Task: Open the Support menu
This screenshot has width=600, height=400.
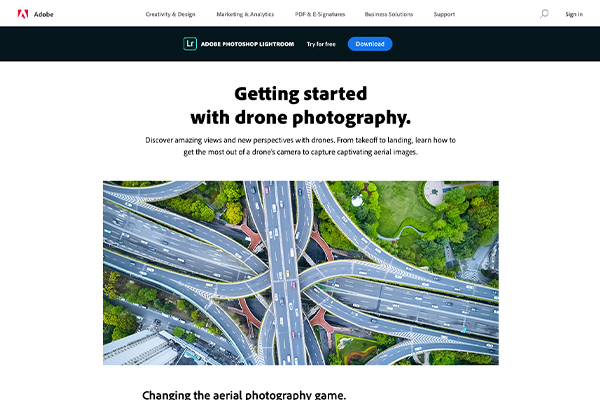Action: (x=444, y=14)
